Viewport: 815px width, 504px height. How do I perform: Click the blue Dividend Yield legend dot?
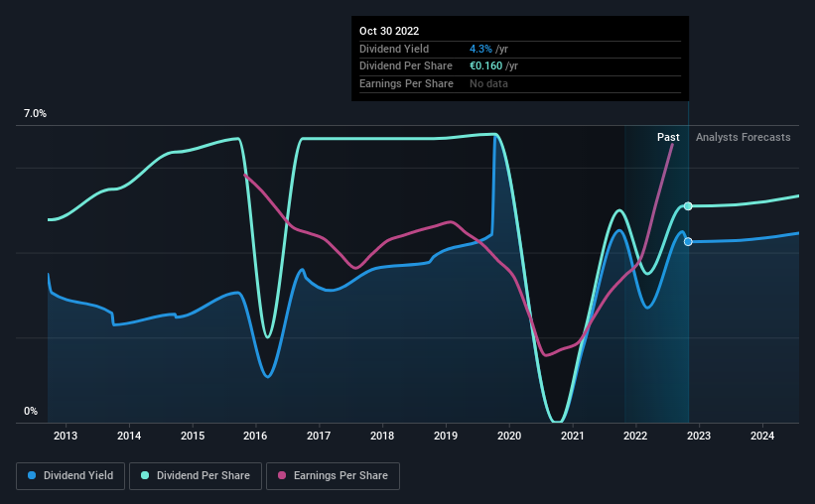[x=32, y=475]
